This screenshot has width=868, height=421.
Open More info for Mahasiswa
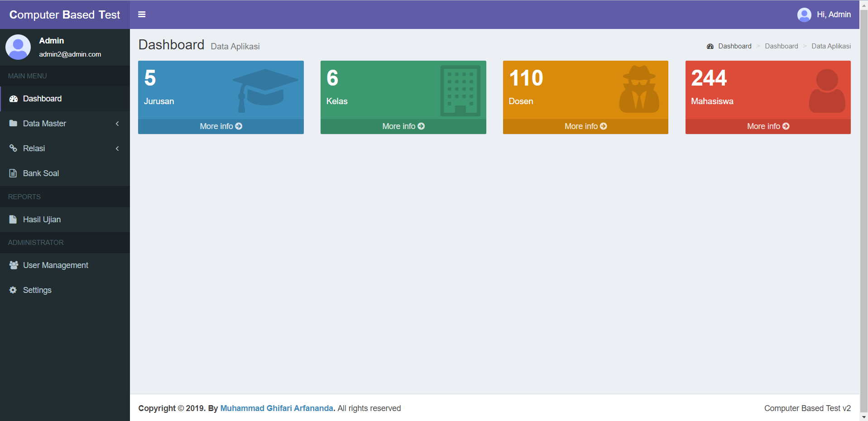tap(768, 126)
